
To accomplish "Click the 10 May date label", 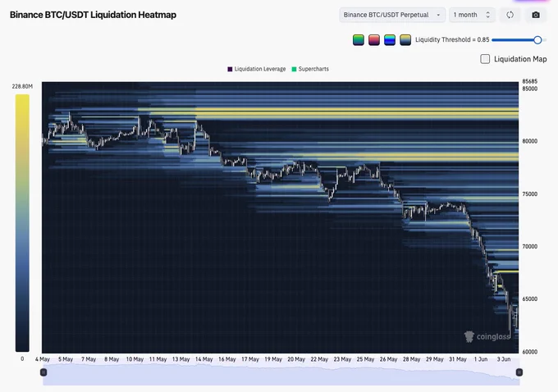I will pos(135,359).
